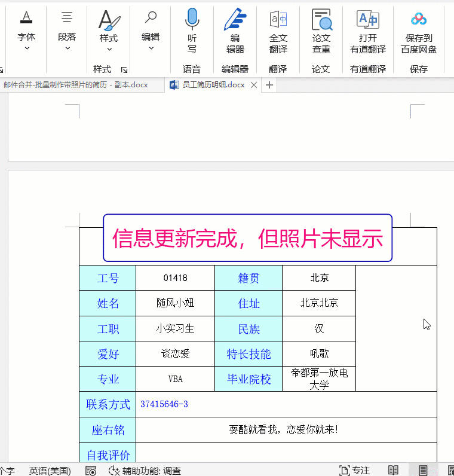Switch to Print Layout view
454x476 pixels.
[423, 471]
